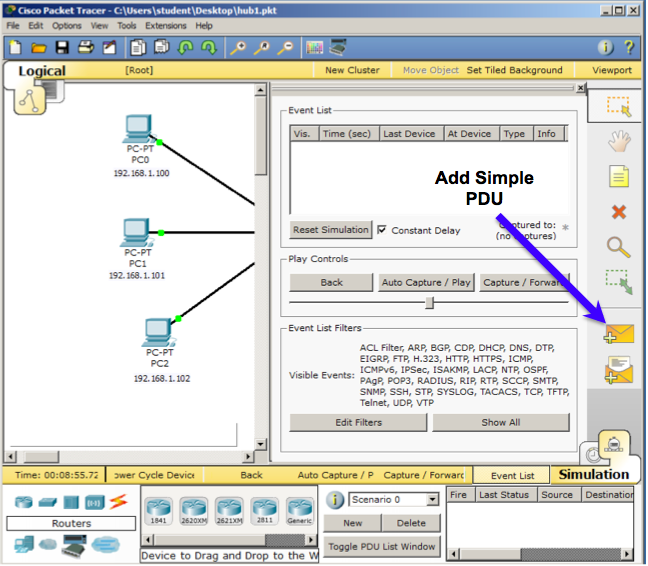Viewport: 648px width, 566px height.
Task: Save the file with floppy disk icon
Action: 62,48
